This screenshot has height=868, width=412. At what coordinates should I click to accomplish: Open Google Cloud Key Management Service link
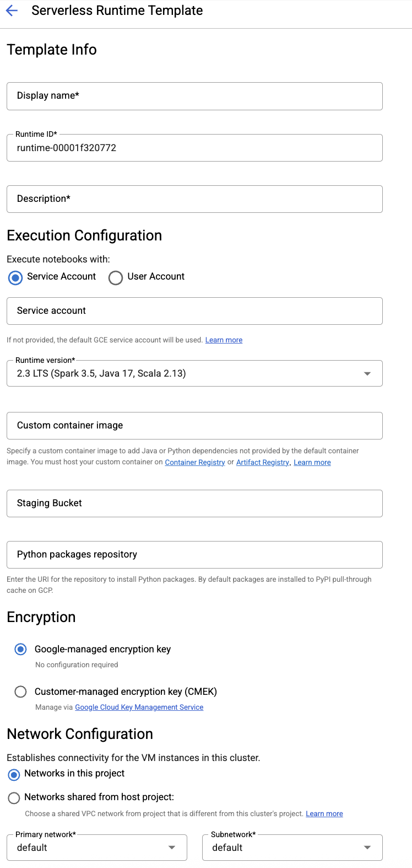[x=139, y=708]
